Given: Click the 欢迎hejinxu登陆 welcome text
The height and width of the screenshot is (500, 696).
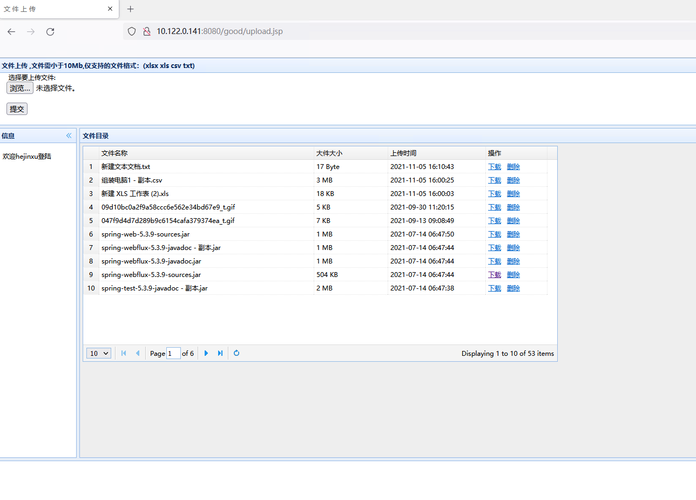Looking at the screenshot, I should click(27, 156).
